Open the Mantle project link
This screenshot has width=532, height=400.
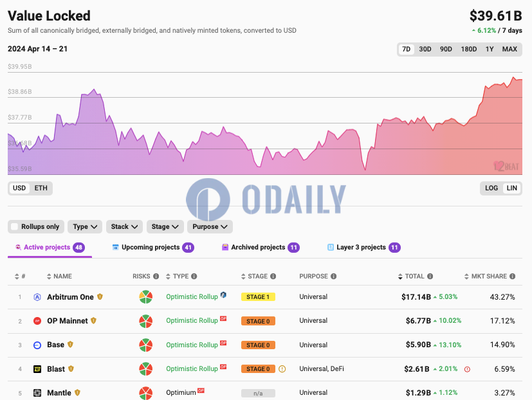59,392
